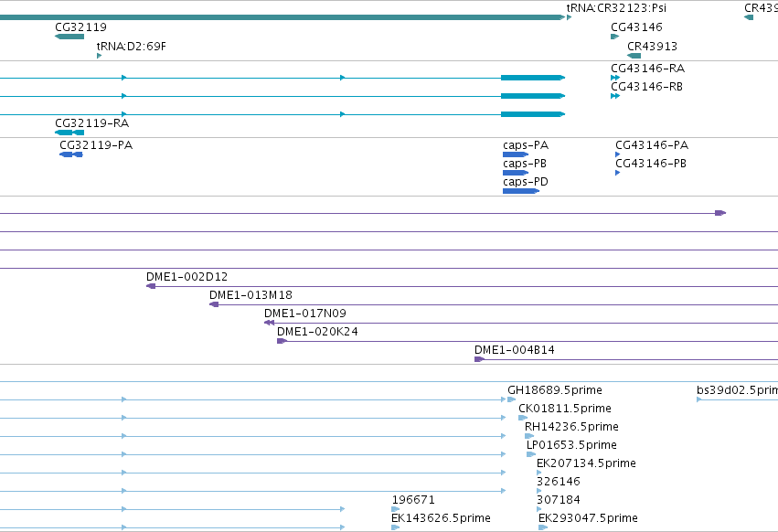The height and width of the screenshot is (532, 778).
Task: Click the CG32119-PA protein glyph
Action: pyautogui.click(x=71, y=154)
